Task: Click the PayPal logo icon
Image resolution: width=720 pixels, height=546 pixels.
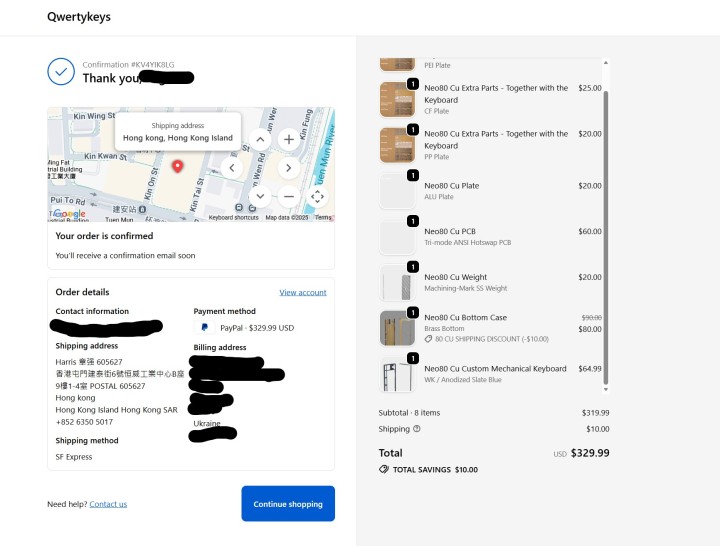Action: coord(204,327)
